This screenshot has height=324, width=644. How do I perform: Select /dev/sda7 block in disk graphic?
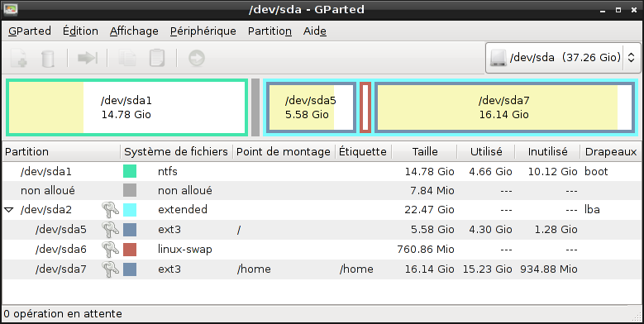pos(505,107)
